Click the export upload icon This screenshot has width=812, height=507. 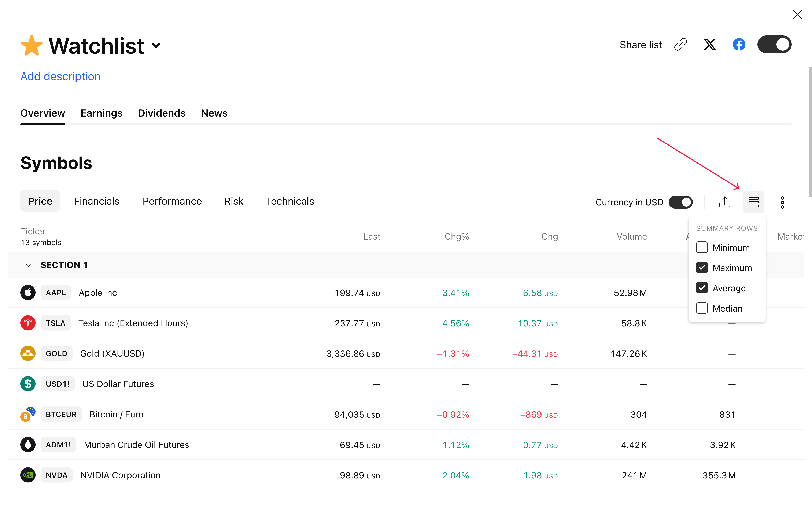click(724, 202)
